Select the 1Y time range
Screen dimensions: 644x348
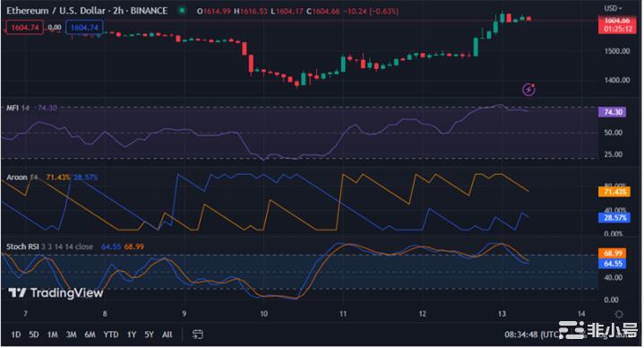click(132, 335)
